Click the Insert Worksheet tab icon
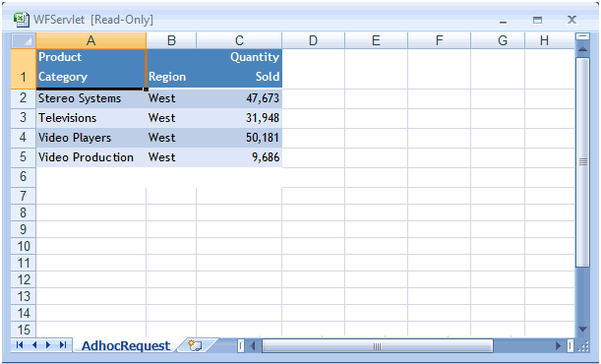 [195, 345]
